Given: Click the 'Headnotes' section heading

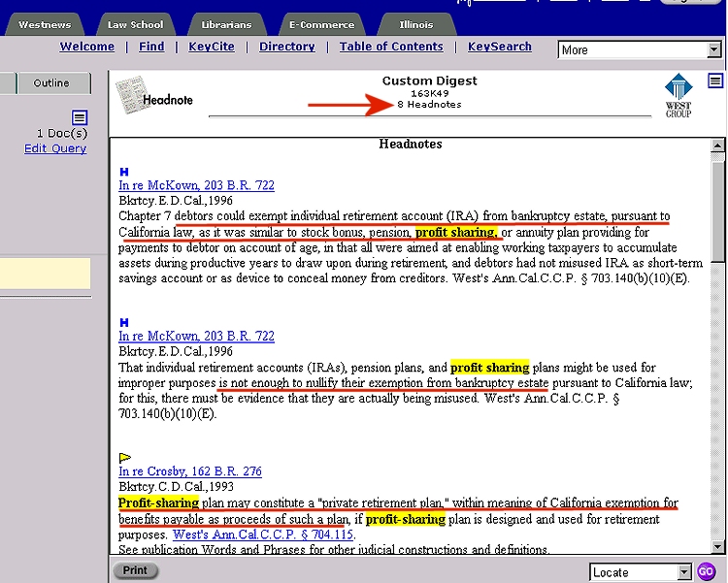Looking at the screenshot, I should pos(411,144).
